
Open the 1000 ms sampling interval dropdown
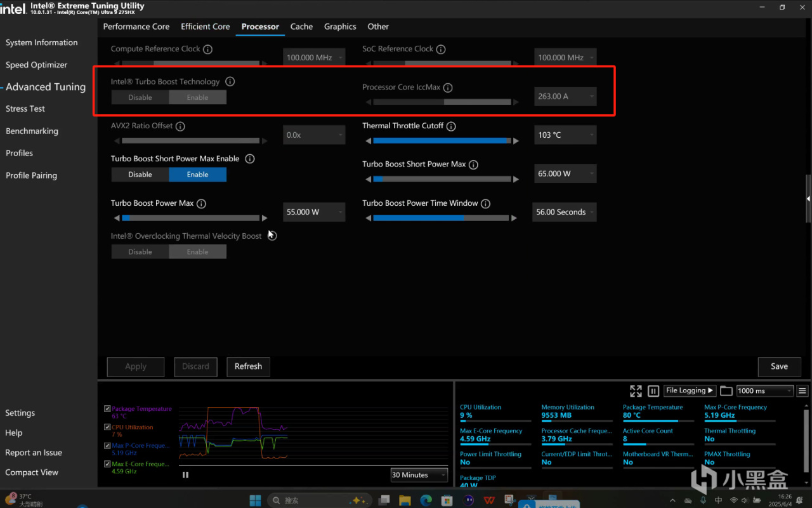point(765,391)
